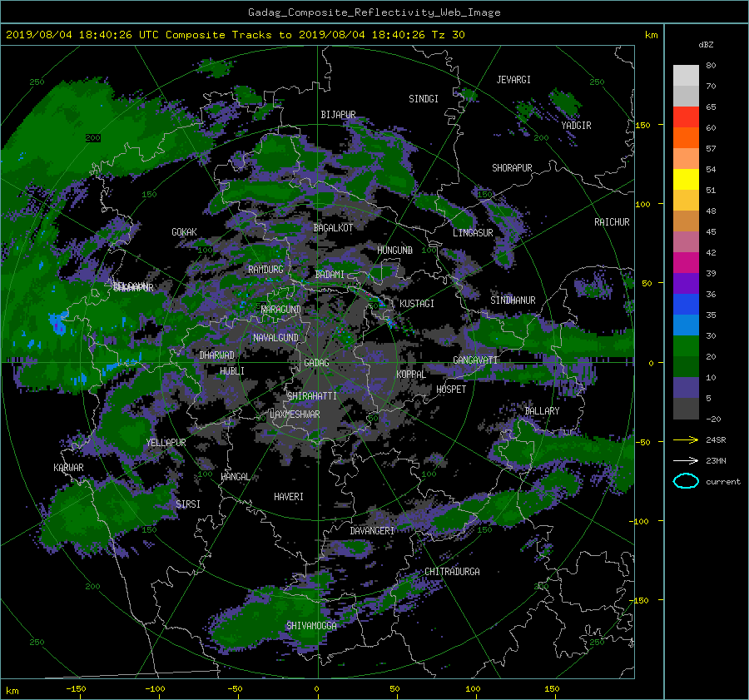The height and width of the screenshot is (700, 749).
Task: Click the SIRSI city label
Action: point(188,504)
